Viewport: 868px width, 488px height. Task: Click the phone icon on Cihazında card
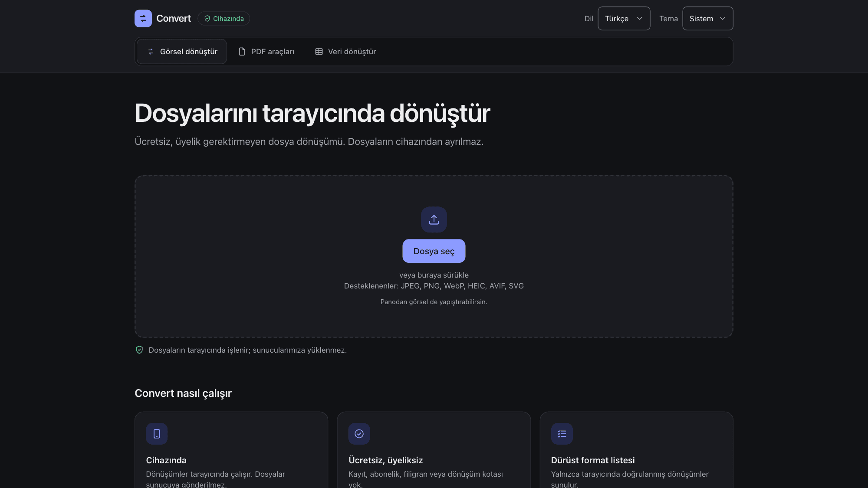click(x=157, y=434)
